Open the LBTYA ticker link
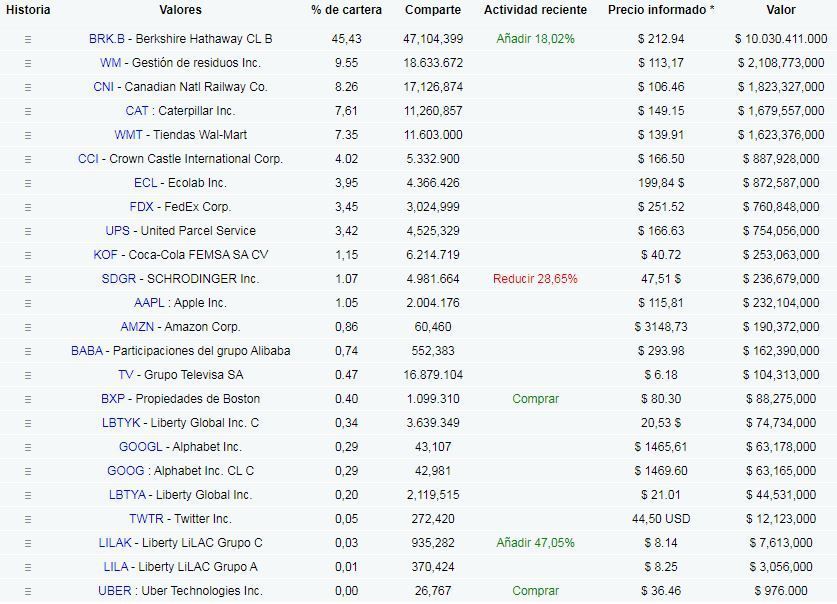The image size is (837, 604). (127, 495)
